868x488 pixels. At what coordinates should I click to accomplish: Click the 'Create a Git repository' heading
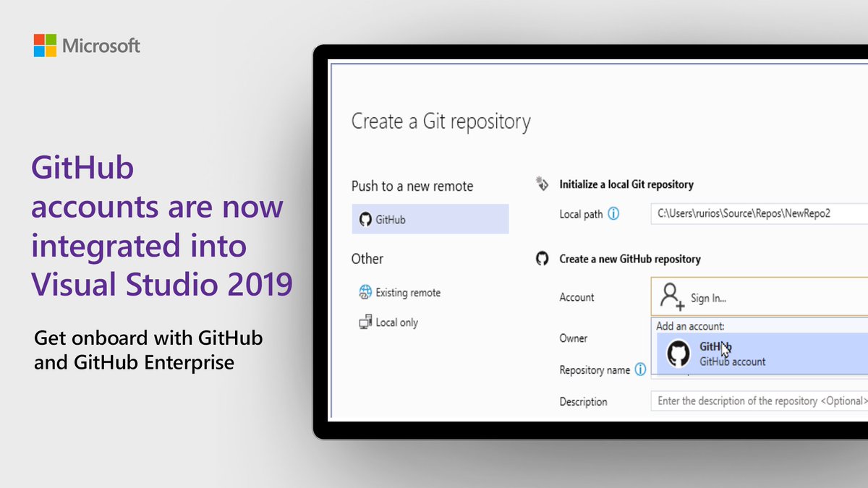[441, 121]
